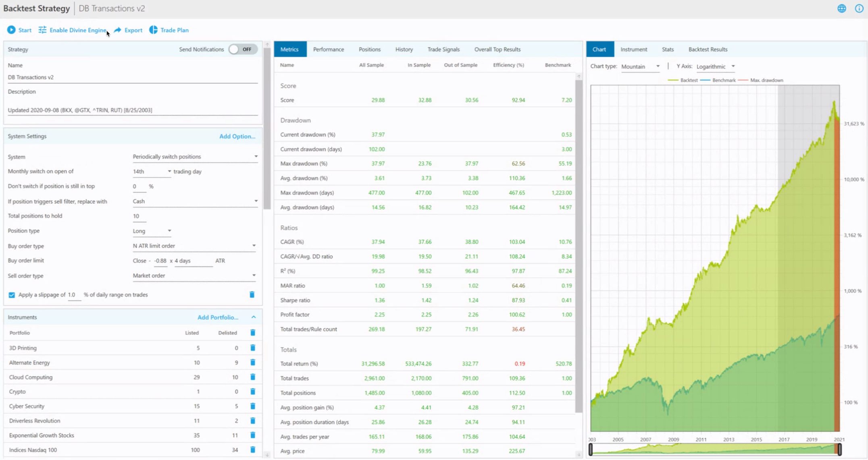Click the Start play icon
Viewport: 868px width, 460px height.
point(11,30)
